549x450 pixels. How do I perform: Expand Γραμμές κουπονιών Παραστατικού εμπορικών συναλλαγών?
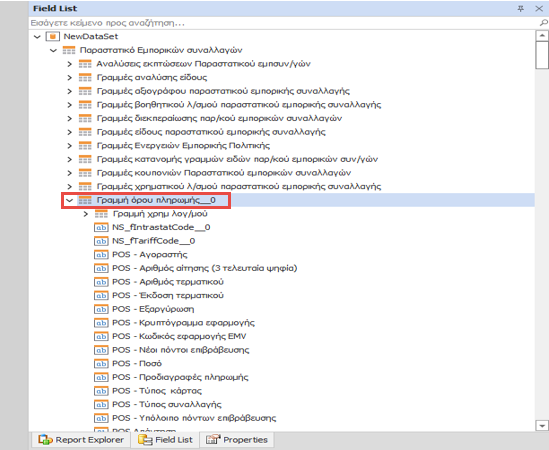point(69,173)
